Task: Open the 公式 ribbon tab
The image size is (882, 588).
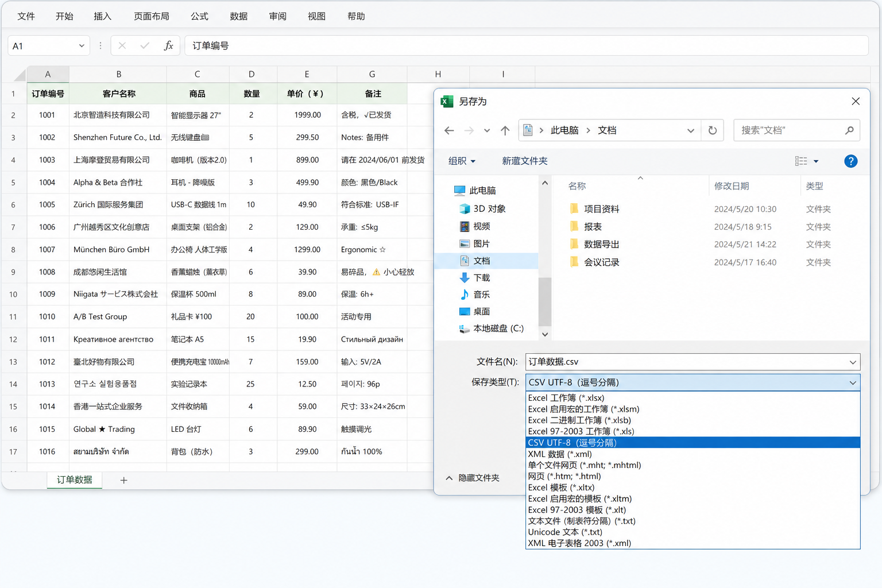Action: (199, 16)
